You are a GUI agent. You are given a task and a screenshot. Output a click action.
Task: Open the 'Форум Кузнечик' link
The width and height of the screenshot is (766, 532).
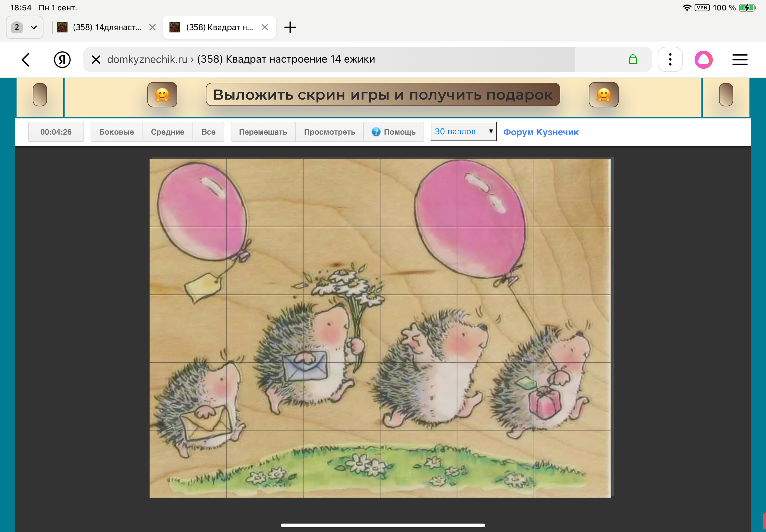point(541,132)
